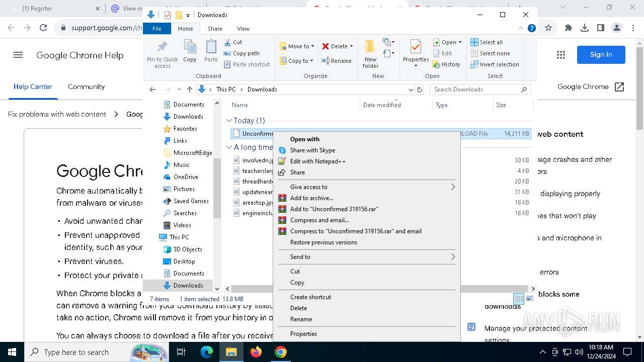This screenshot has width=644, height=362.
Task: Click the Edit ribbon button
Action: pos(442,53)
